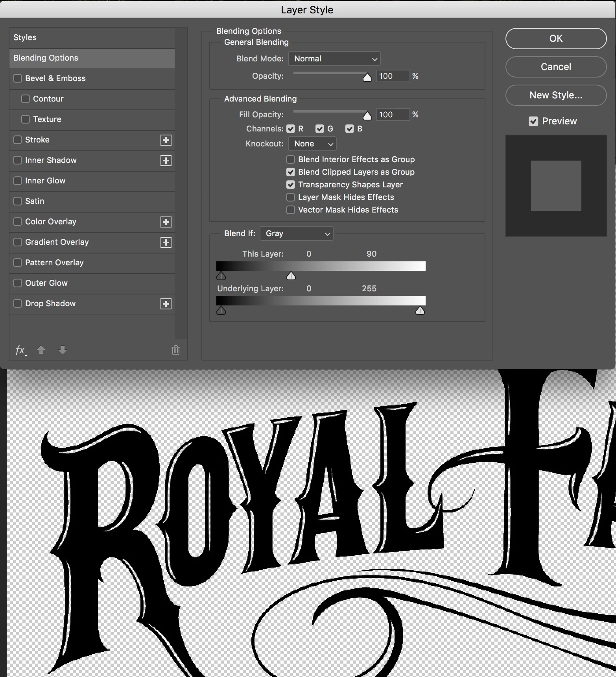Click the OK button

pyautogui.click(x=556, y=39)
